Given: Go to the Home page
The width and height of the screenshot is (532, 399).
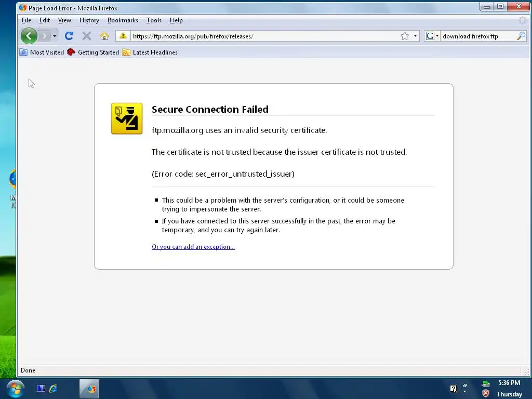Looking at the screenshot, I should pos(104,36).
